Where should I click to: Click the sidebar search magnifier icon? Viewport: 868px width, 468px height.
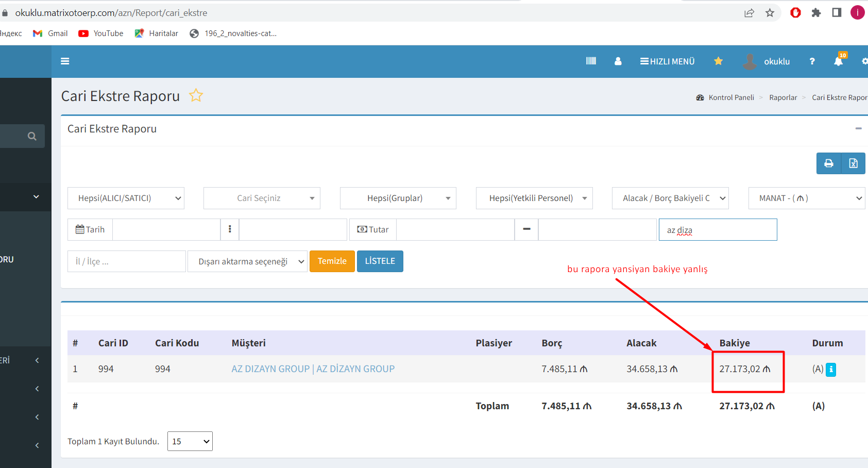(32, 136)
